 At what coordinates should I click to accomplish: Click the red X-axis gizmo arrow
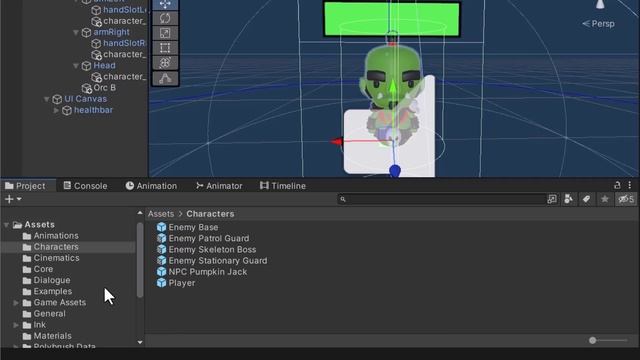point(336,142)
